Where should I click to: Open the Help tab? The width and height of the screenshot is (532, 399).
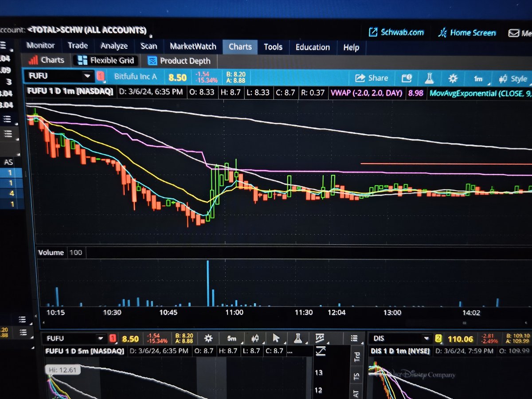coord(351,47)
